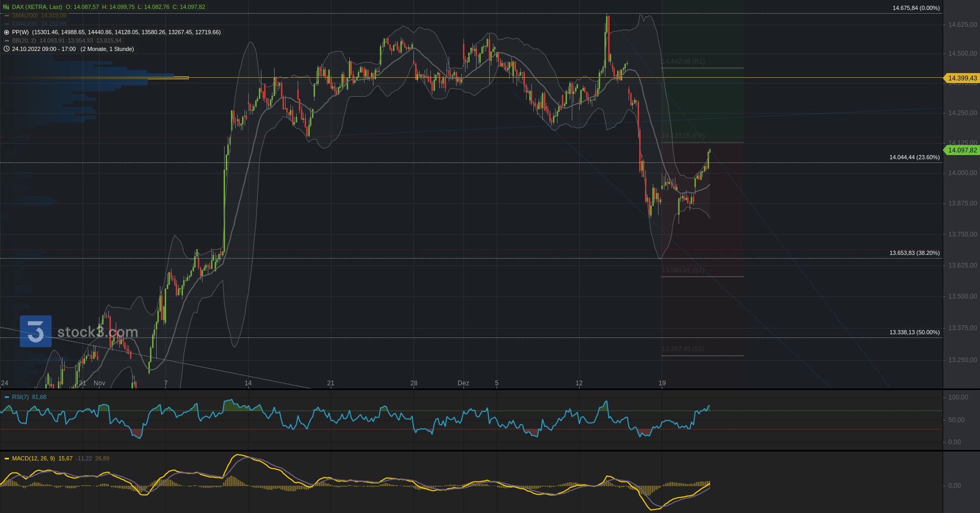Click the candlestick chart-type icon beside DAX
The image size is (980, 513).
click(6, 7)
